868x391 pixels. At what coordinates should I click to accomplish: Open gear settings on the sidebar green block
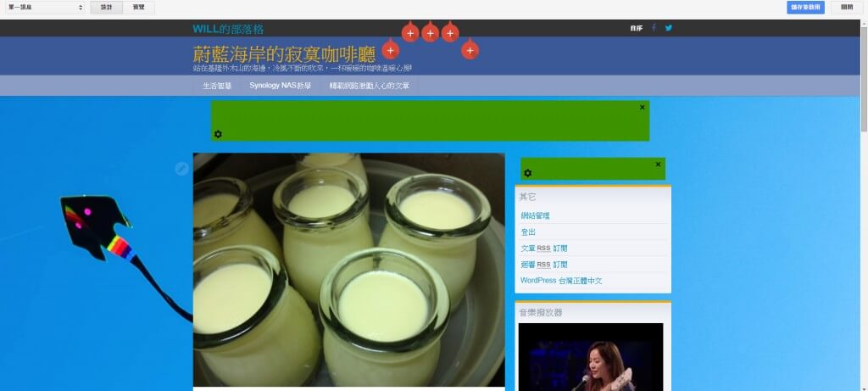(x=527, y=173)
